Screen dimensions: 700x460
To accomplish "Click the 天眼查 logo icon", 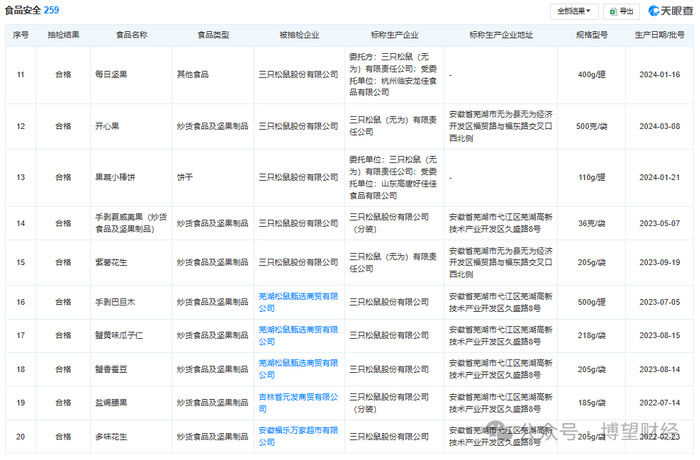I will pyautogui.click(x=654, y=11).
